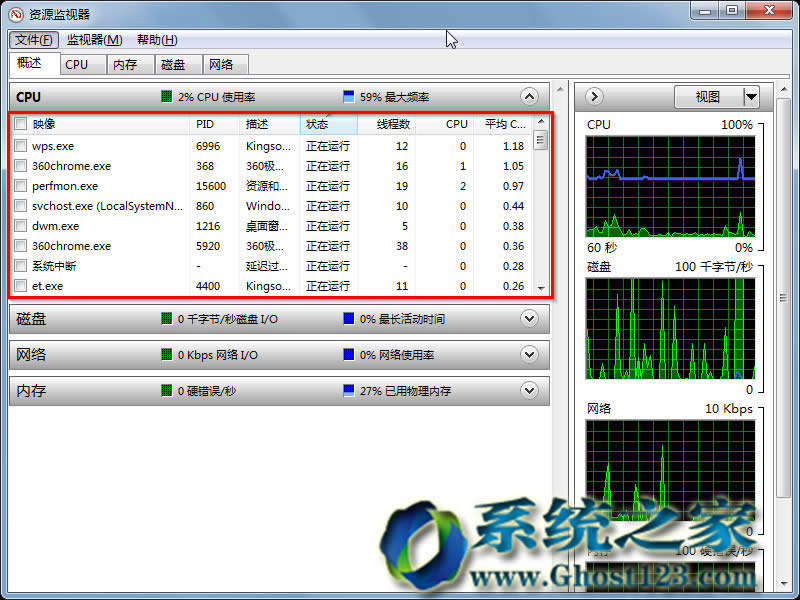The width and height of the screenshot is (800, 600).
Task: Expand the 内存 section
Action: pos(530,391)
